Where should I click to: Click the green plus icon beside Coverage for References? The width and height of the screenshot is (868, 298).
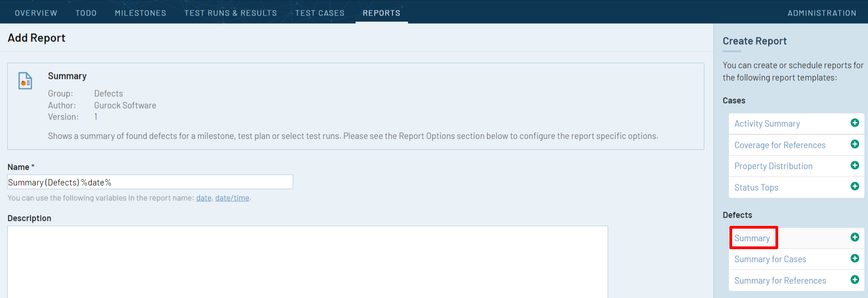855,144
